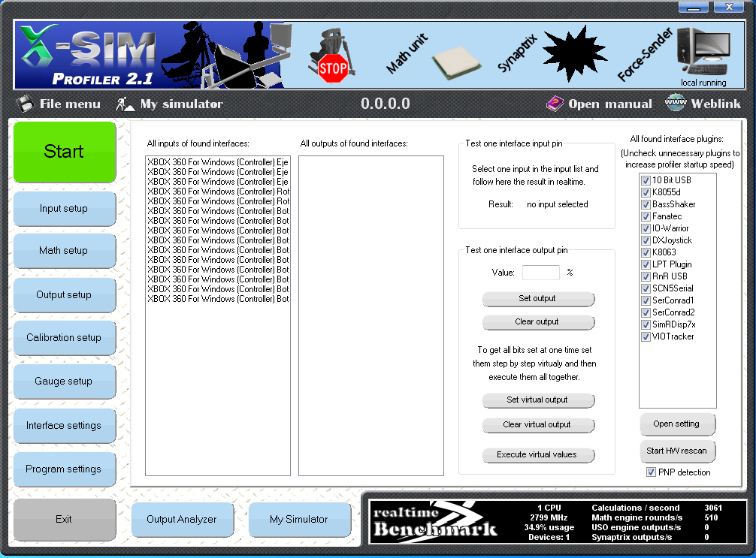Uncheck the LPT Plugin checkbox
Image resolution: width=756 pixels, height=558 pixels.
[x=646, y=264]
